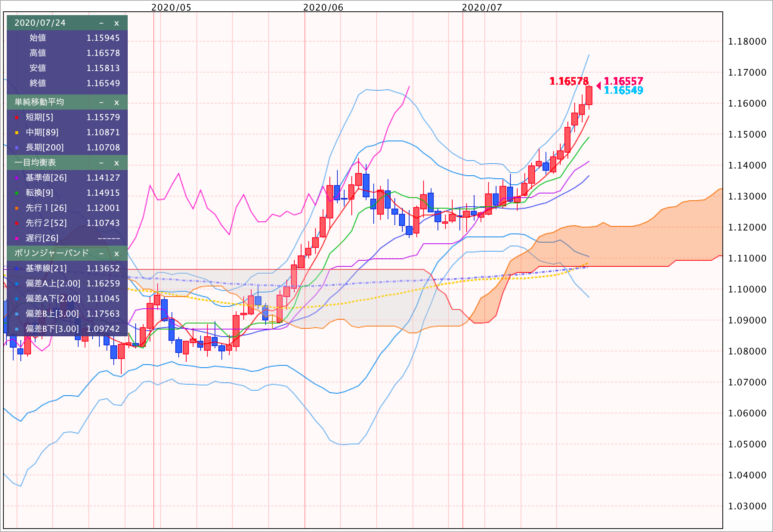Click the orange 先行１[26] color marker
This screenshot has height=532, width=773.
pyautogui.click(x=17, y=209)
